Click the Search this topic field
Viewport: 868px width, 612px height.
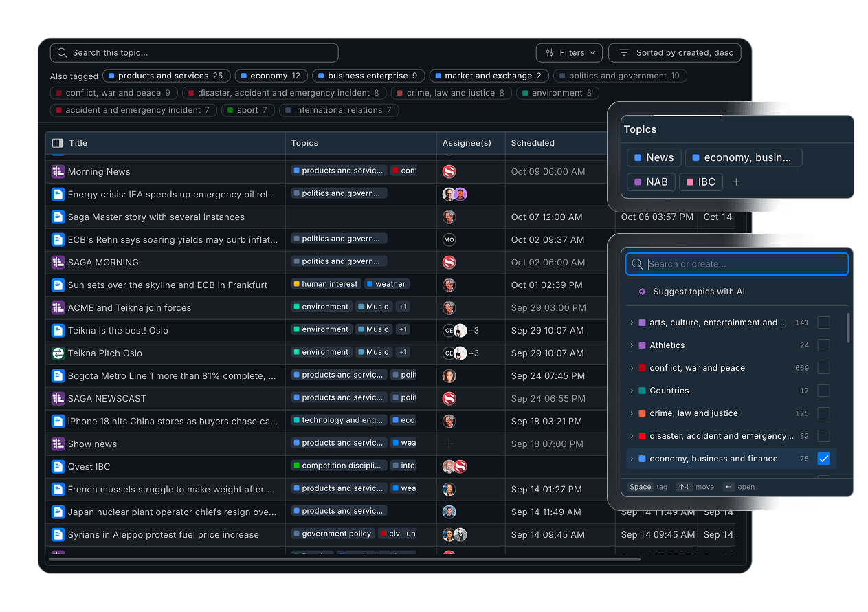point(194,53)
